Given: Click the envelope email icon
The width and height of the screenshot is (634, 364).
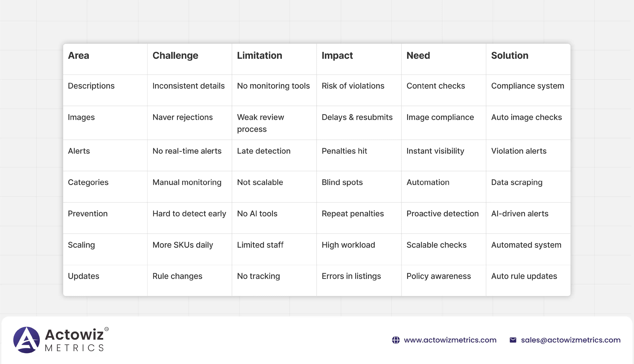Looking at the screenshot, I should 513,340.
